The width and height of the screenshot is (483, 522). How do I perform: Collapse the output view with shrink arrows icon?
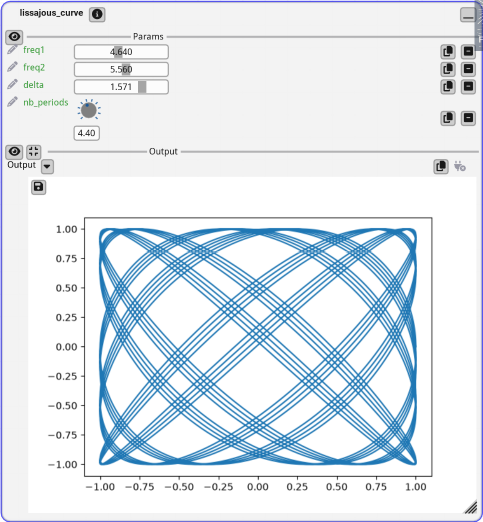[33, 152]
